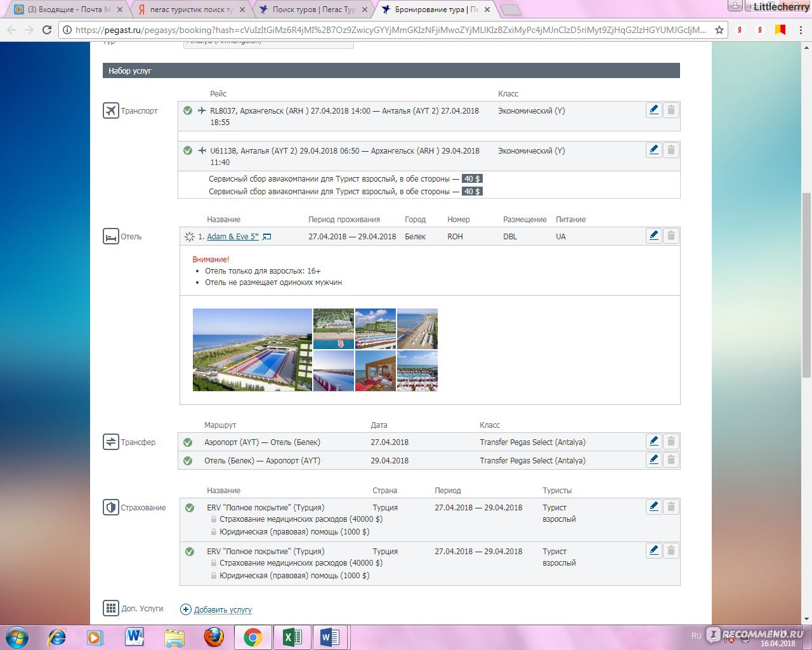Open Firefox from the taskbar
812x650 pixels.
(x=214, y=637)
